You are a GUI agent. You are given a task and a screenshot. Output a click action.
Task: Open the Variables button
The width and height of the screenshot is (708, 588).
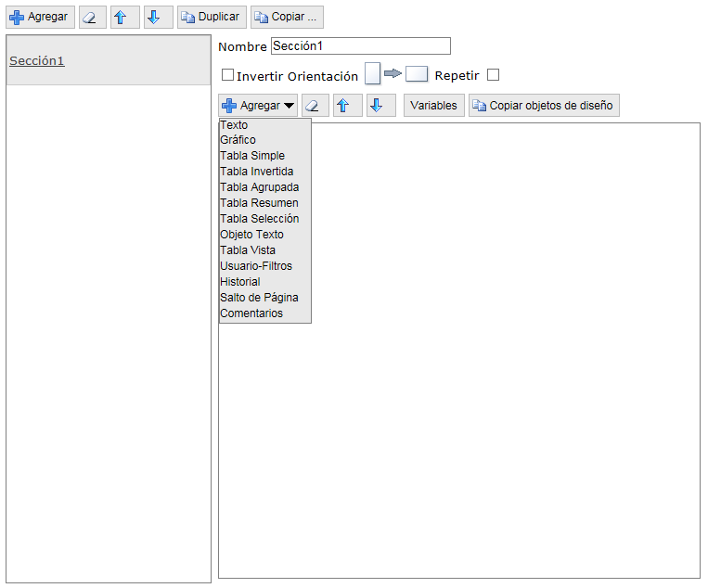point(433,106)
